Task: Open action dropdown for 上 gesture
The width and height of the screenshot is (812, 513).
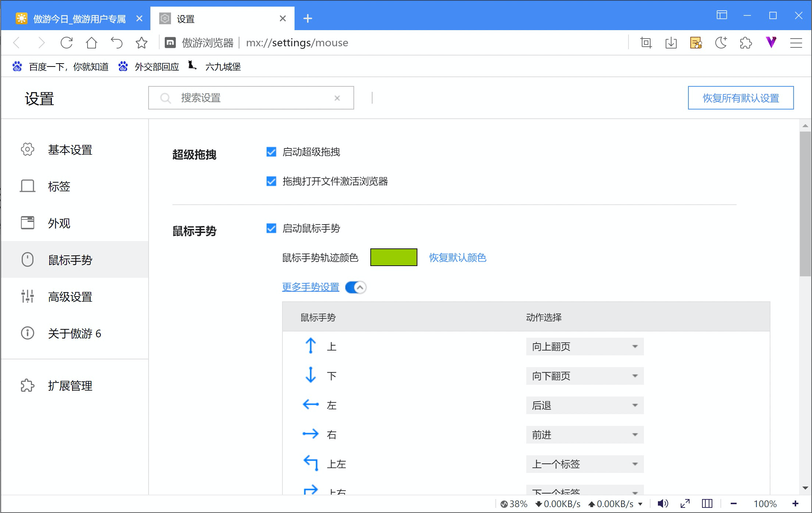Action: (x=585, y=347)
